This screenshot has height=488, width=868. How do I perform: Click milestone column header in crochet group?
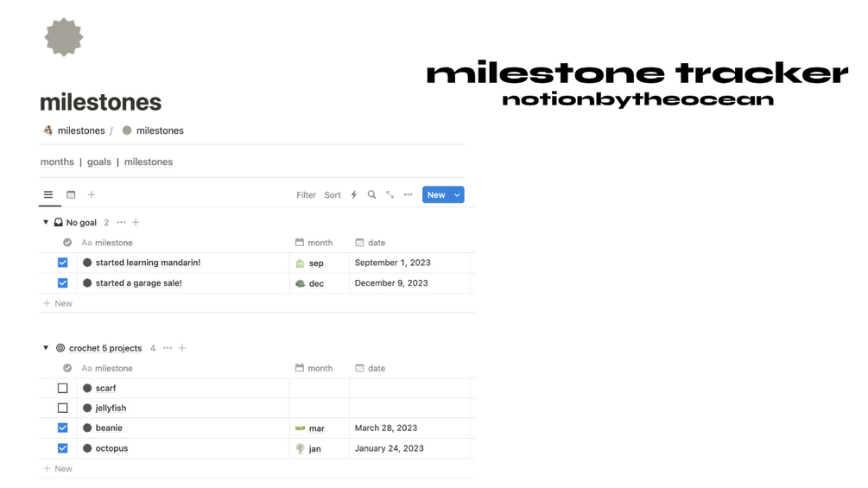(x=107, y=369)
